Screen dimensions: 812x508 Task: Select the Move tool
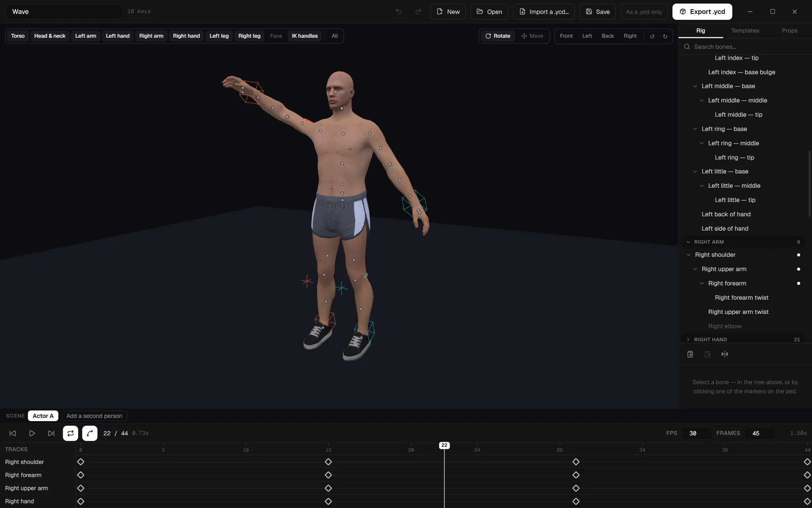[x=532, y=36]
